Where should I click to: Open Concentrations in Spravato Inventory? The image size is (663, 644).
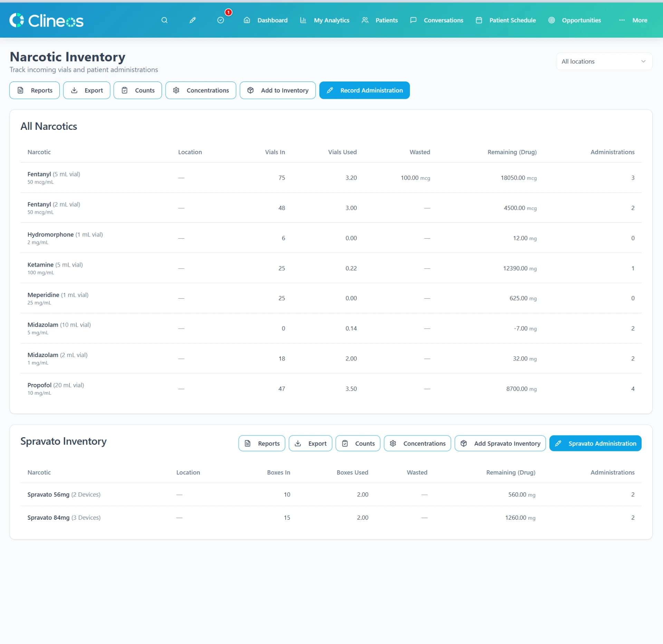click(x=417, y=444)
